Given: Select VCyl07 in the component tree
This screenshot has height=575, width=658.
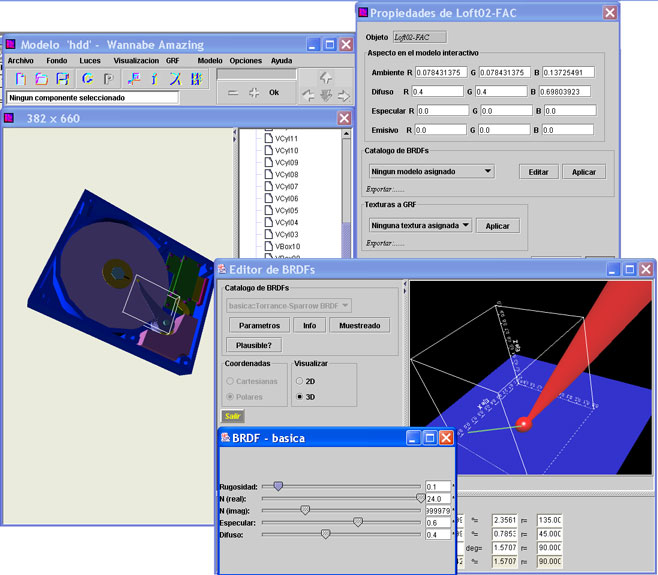Looking at the screenshot, I should [x=286, y=186].
